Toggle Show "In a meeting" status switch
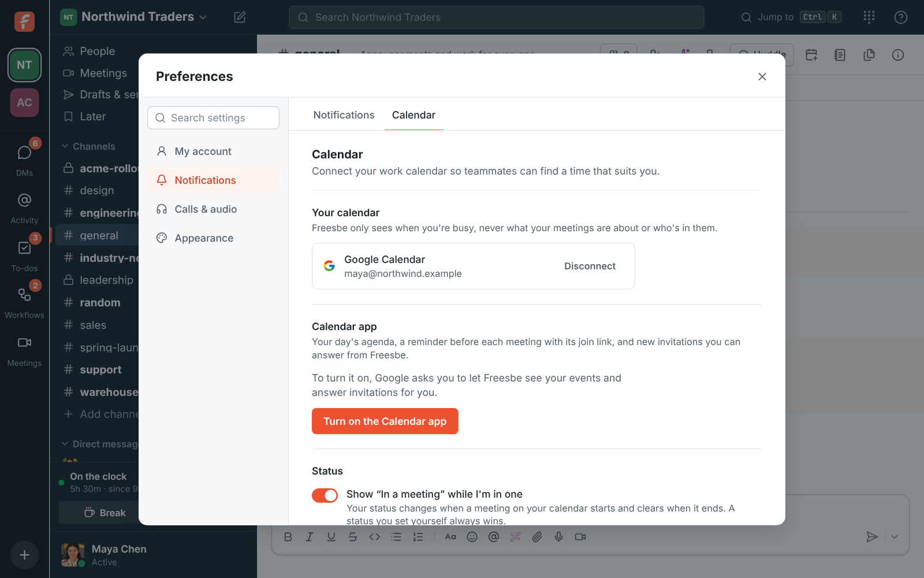Viewport: 924px width, 578px height. pos(325,495)
